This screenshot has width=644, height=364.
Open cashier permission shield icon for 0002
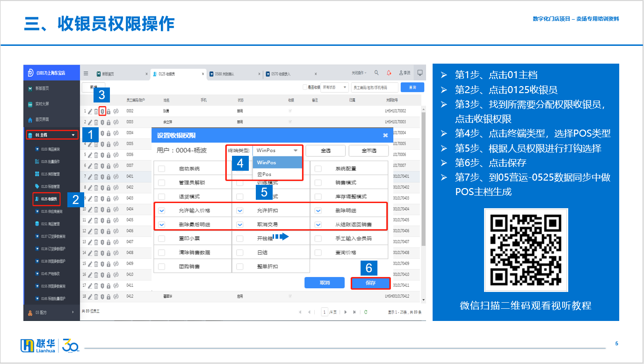[102, 111]
